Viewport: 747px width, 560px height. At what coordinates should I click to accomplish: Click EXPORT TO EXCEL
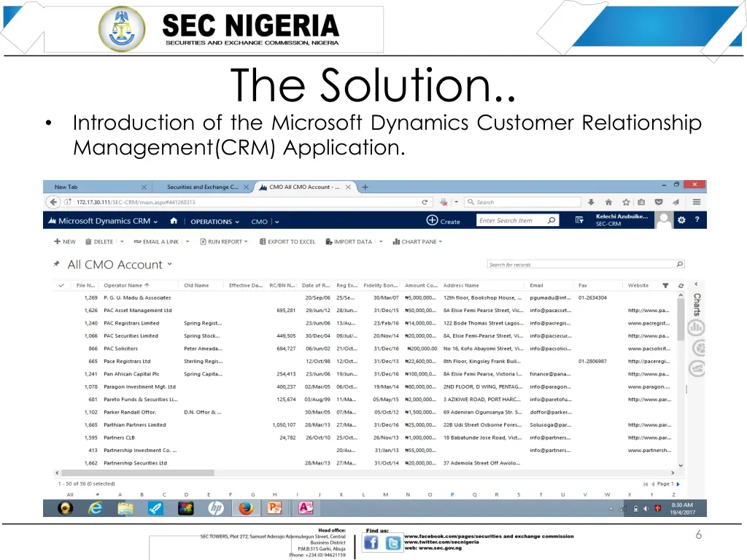pyautogui.click(x=287, y=242)
